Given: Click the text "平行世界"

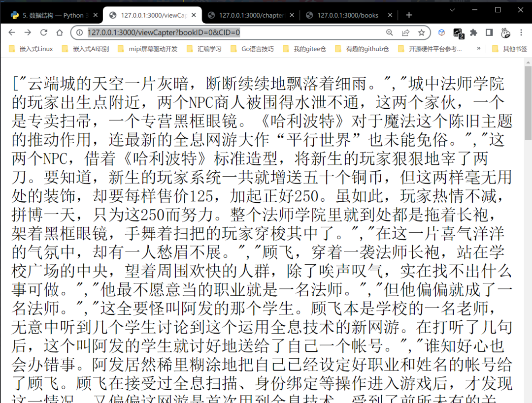Looking at the screenshot, I should click(x=318, y=140).
